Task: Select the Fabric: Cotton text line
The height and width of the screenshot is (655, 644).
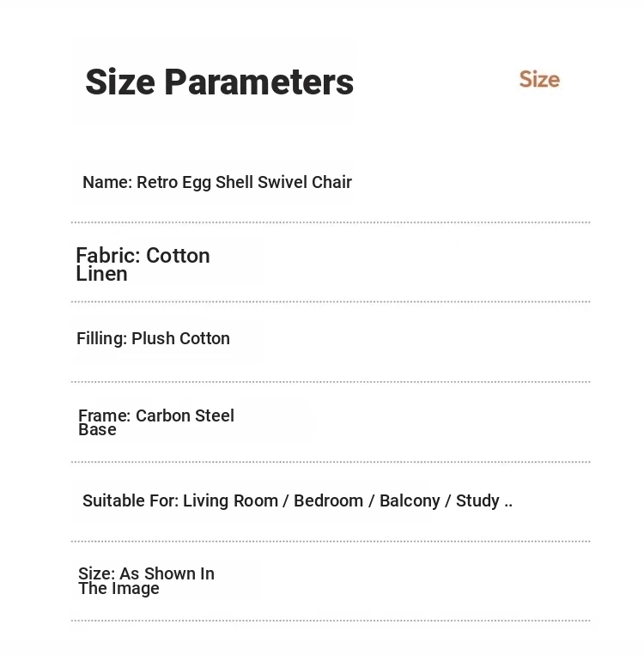Action: 143,255
